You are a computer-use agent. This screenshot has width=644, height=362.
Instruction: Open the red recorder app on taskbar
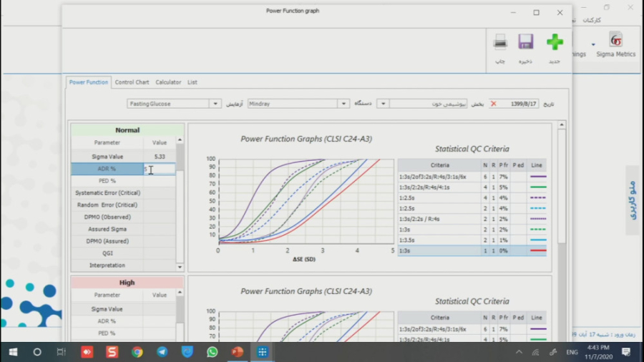[87, 352]
